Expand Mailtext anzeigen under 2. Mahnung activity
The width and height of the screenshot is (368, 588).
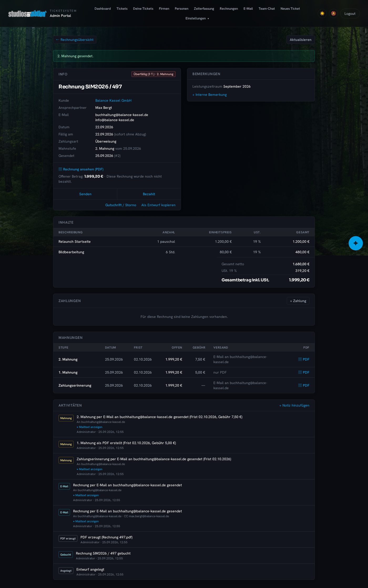pos(89,427)
